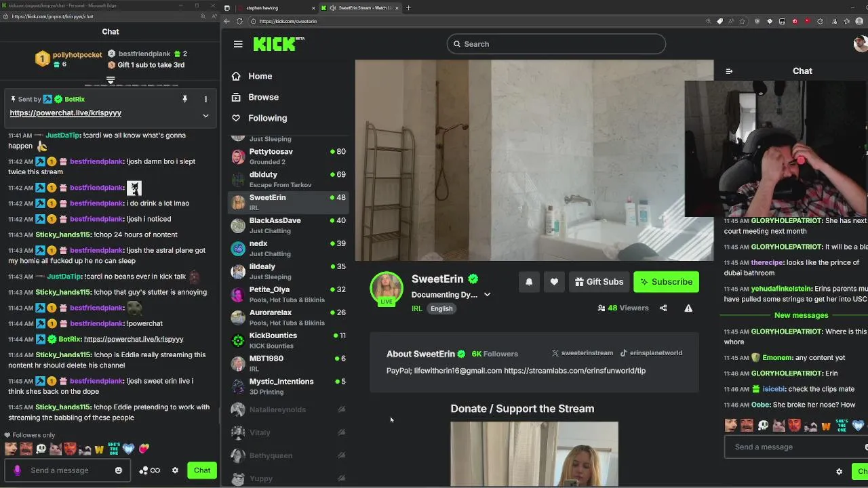
Task: Open the Kick hamburger menu
Action: pyautogui.click(x=238, y=44)
